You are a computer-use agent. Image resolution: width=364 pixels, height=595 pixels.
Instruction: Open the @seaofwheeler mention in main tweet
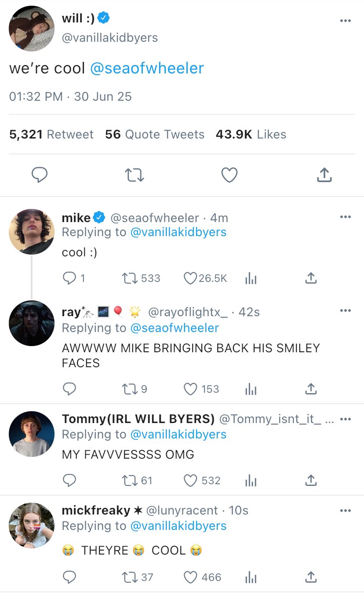[x=147, y=69]
